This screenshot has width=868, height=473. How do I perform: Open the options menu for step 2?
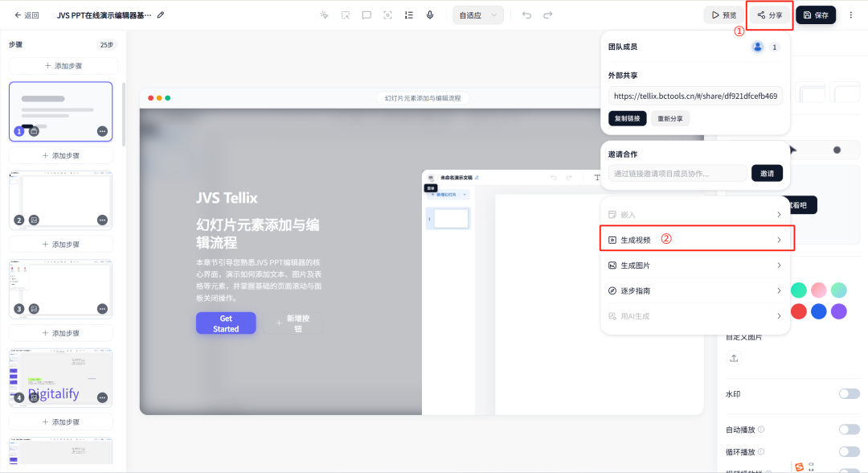click(x=102, y=220)
